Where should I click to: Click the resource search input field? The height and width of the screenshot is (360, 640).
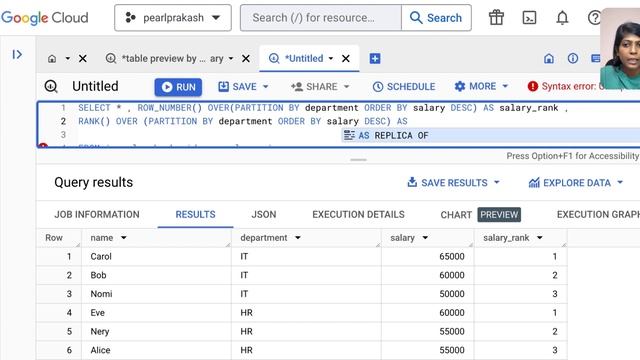click(x=321, y=18)
